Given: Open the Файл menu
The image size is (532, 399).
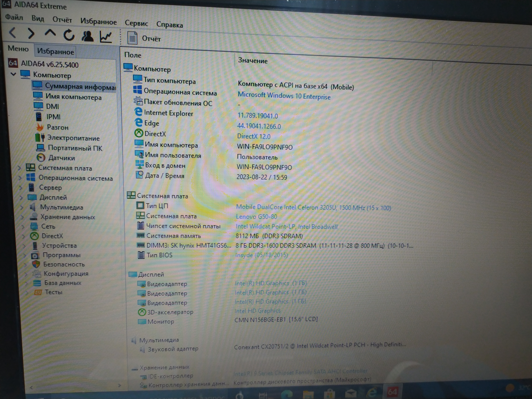Looking at the screenshot, I should (x=14, y=17).
